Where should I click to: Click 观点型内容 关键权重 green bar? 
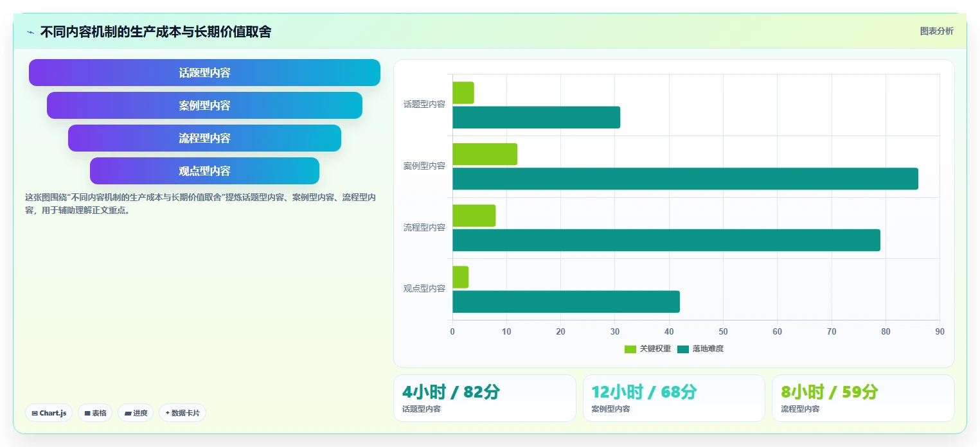460,277
